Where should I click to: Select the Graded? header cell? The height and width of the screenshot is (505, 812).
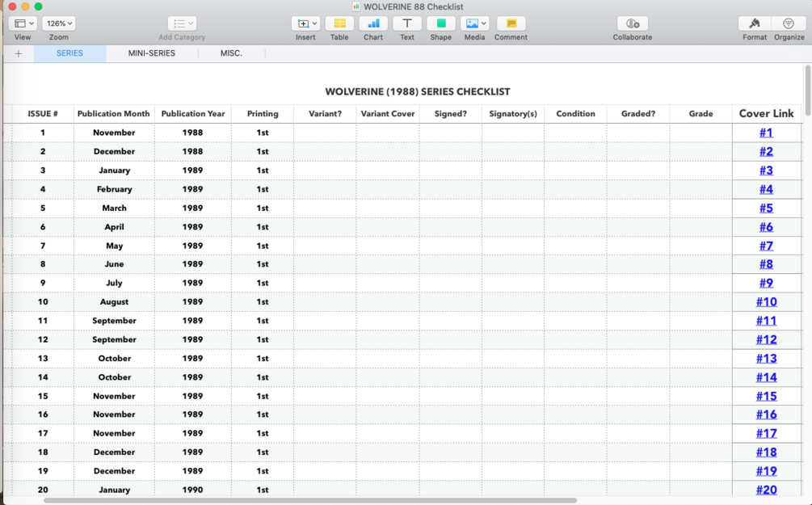pos(638,114)
